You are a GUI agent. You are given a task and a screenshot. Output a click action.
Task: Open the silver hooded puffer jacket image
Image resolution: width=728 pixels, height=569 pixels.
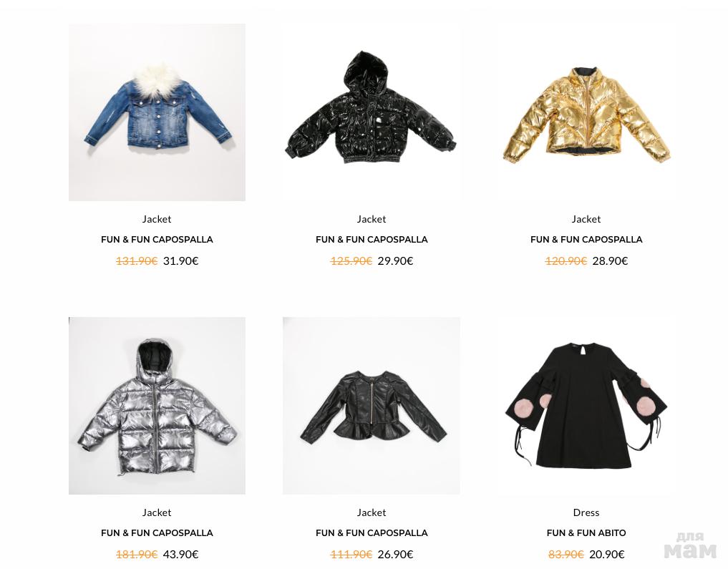coord(157,406)
